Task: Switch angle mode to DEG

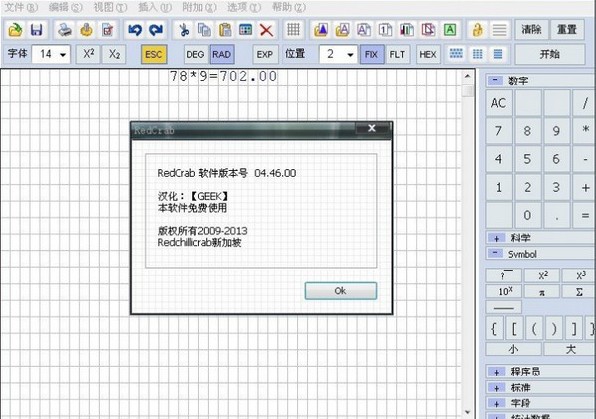Action: (195, 54)
